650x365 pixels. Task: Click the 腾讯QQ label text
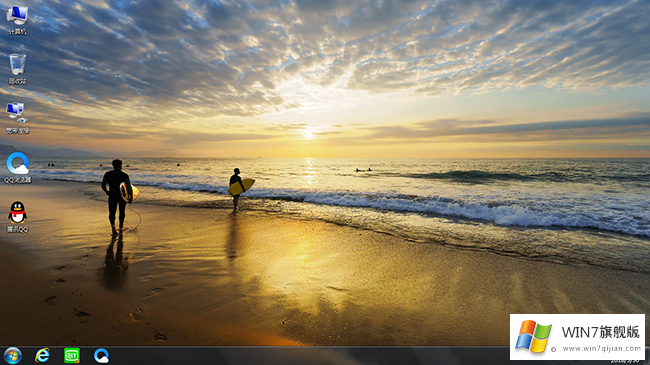point(17,230)
